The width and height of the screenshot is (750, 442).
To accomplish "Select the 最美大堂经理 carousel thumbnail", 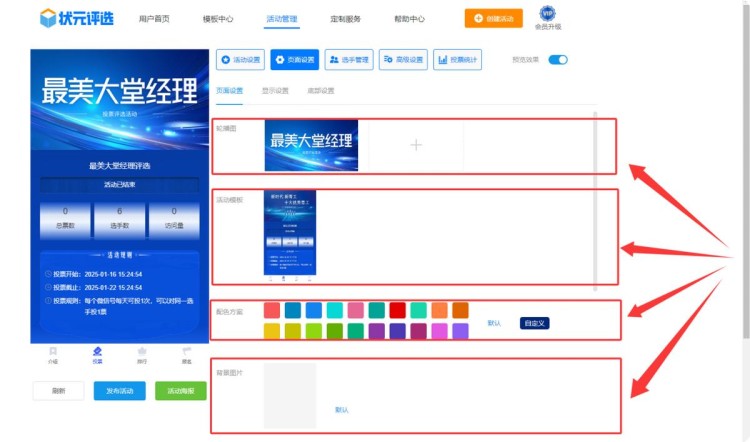I will [311, 145].
